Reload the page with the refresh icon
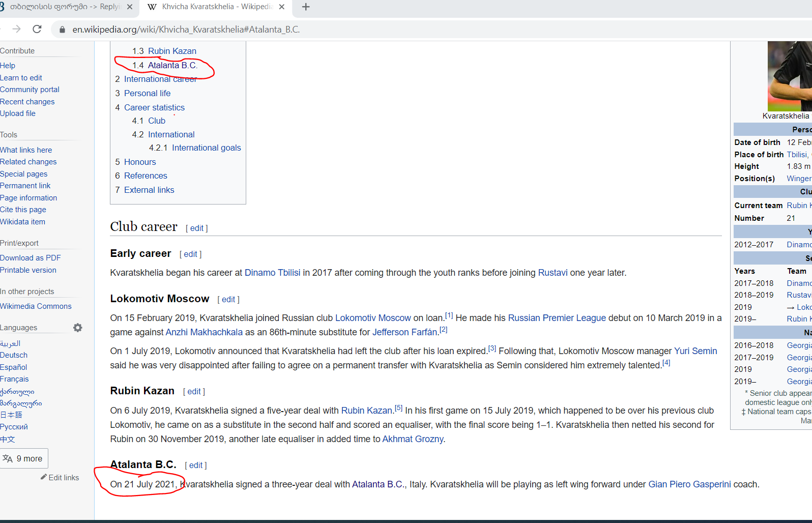 coord(37,29)
